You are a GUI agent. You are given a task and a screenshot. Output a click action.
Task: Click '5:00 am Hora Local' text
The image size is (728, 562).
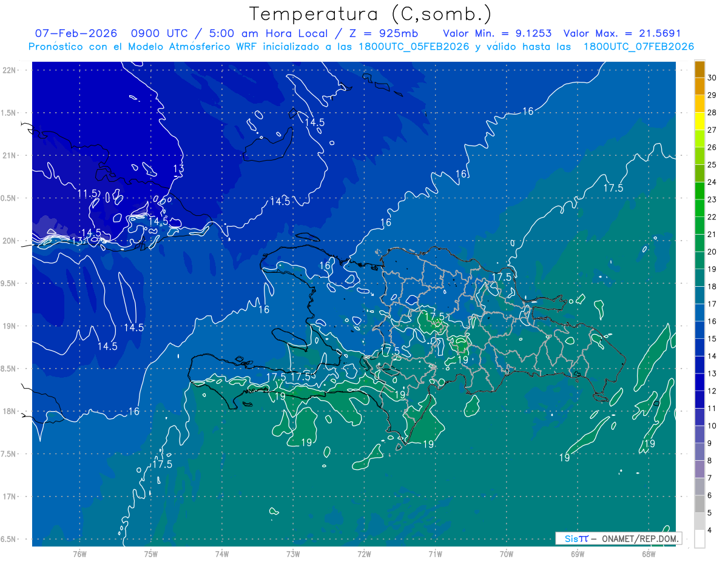pyautogui.click(x=268, y=33)
